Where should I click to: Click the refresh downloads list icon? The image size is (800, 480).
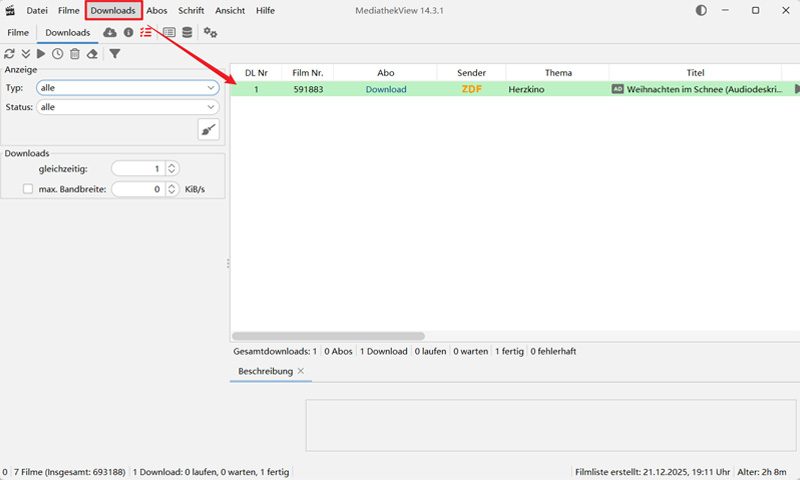[x=9, y=54]
